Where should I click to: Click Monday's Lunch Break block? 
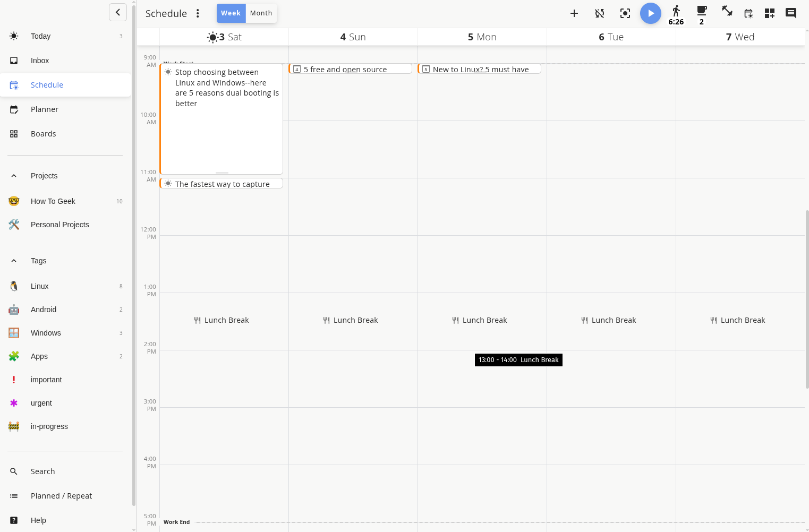480,320
